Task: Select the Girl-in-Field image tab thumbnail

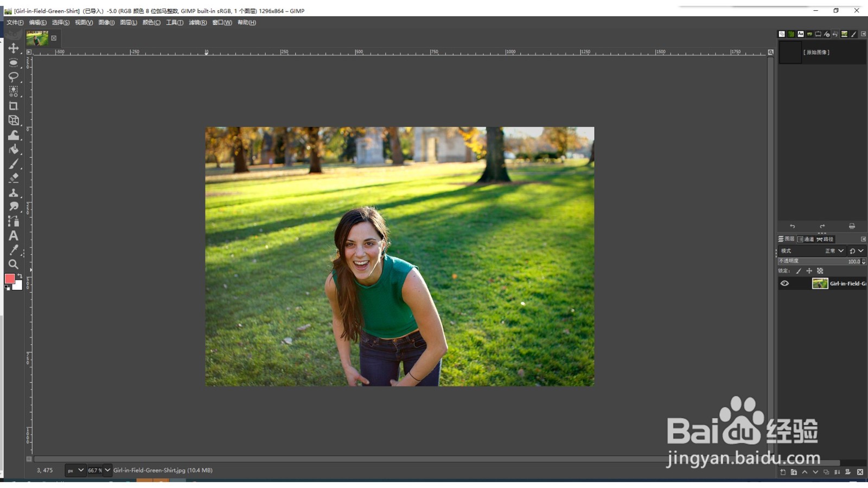Action: click(x=37, y=38)
